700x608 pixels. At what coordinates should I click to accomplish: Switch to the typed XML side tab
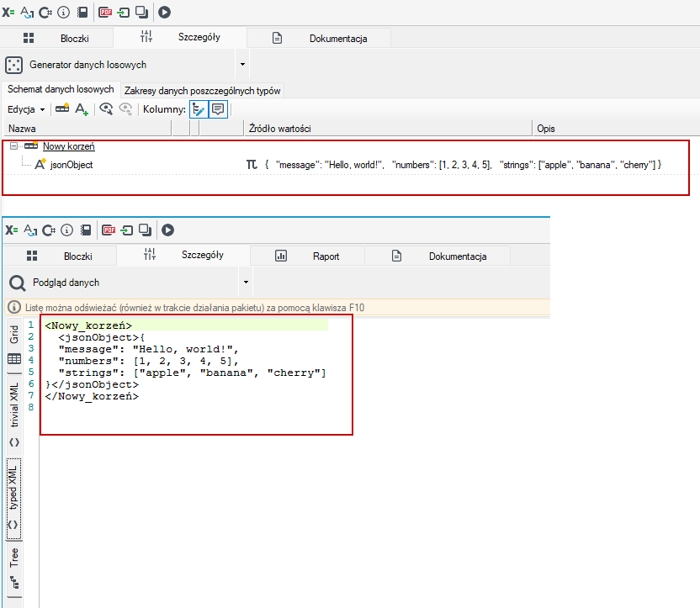point(13,499)
